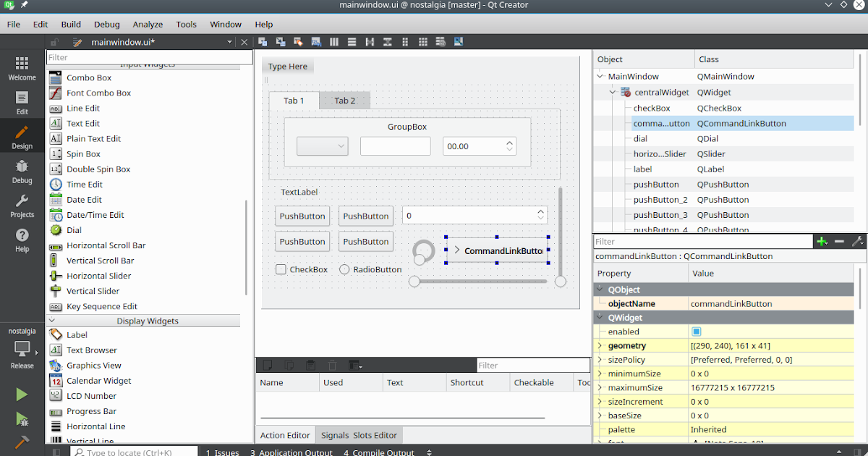The width and height of the screenshot is (868, 456).
Task: Click the Edit Tab Order toolbar icon
Action: (x=315, y=41)
